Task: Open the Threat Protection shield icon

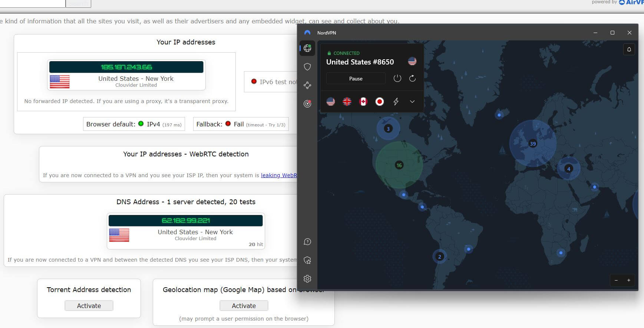Action: tap(307, 67)
